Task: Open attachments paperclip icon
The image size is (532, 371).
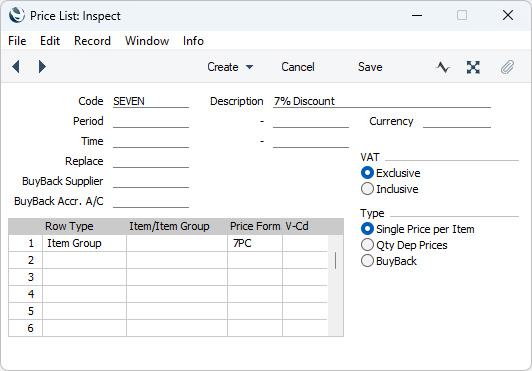Action: point(507,67)
